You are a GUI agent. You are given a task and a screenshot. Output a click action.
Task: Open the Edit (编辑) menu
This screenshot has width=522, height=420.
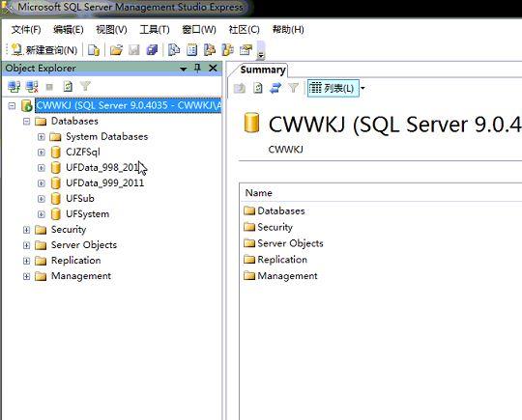69,30
